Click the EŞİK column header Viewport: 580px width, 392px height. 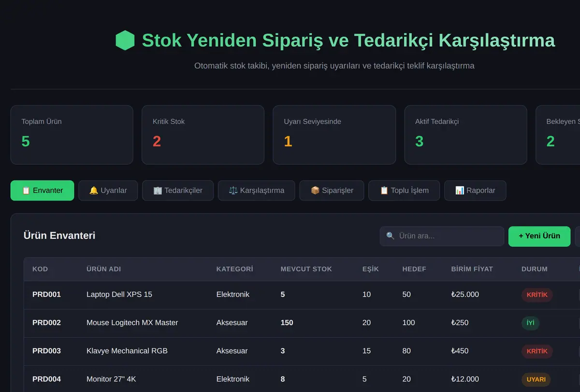[x=371, y=269]
